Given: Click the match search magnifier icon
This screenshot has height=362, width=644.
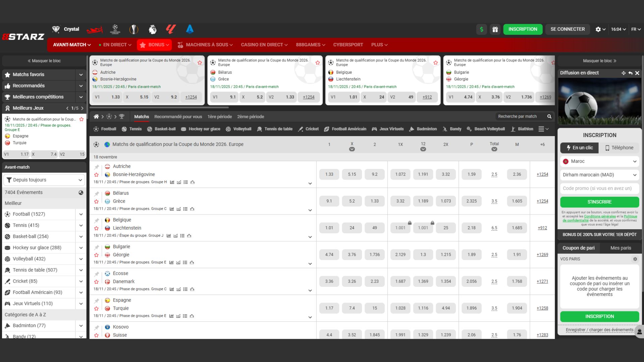Looking at the screenshot, I should (549, 116).
